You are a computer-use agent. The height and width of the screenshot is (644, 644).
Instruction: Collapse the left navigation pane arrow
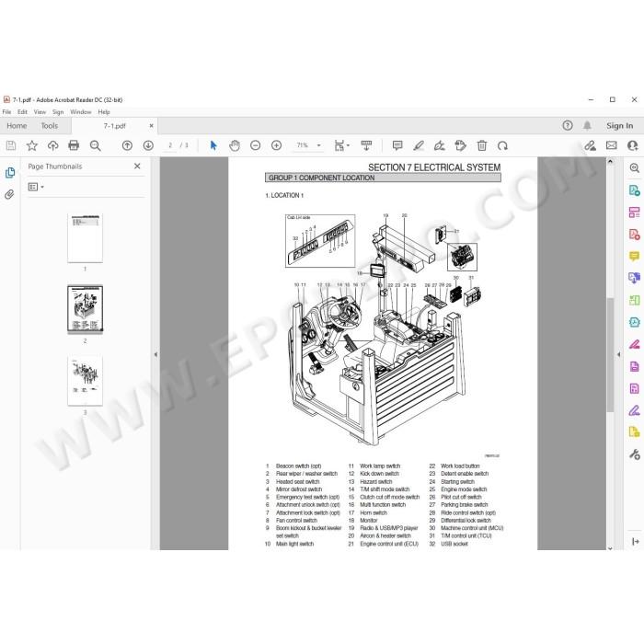coord(155,354)
